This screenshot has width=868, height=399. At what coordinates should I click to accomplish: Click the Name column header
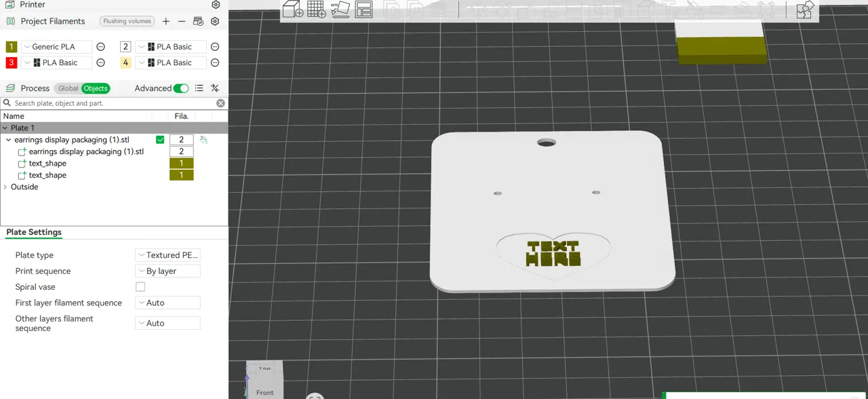coord(14,116)
